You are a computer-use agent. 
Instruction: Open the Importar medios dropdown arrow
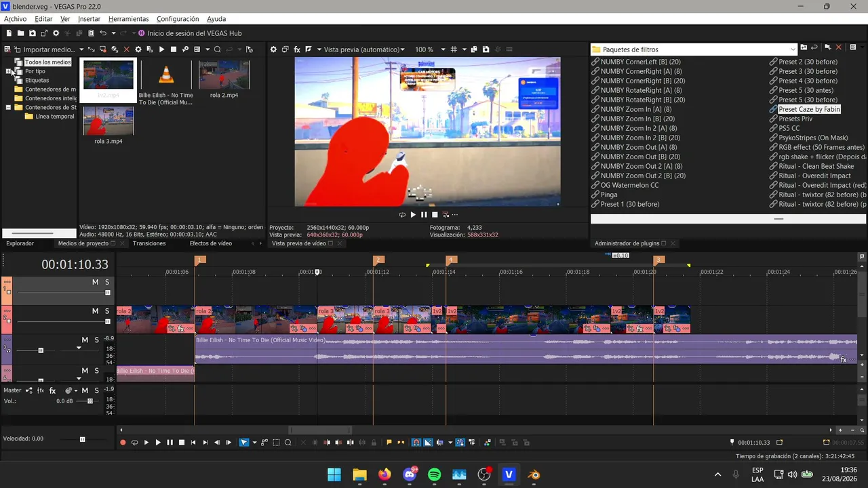tap(81, 49)
